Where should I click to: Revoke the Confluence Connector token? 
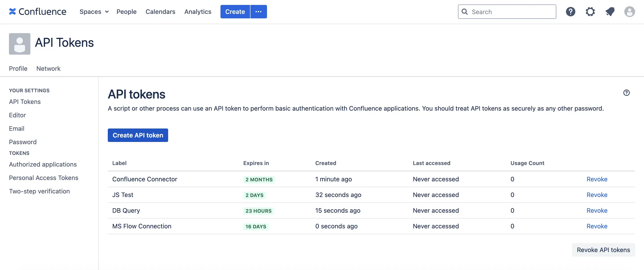597,179
